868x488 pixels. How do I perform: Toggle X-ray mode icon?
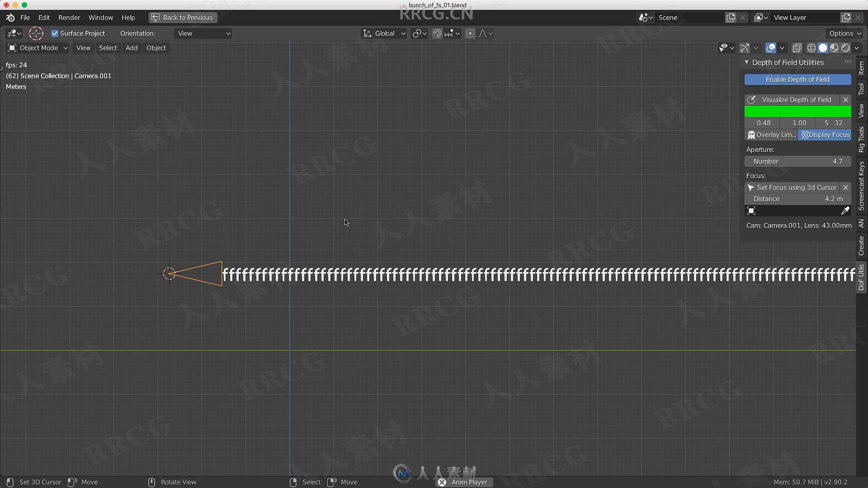click(x=797, y=48)
